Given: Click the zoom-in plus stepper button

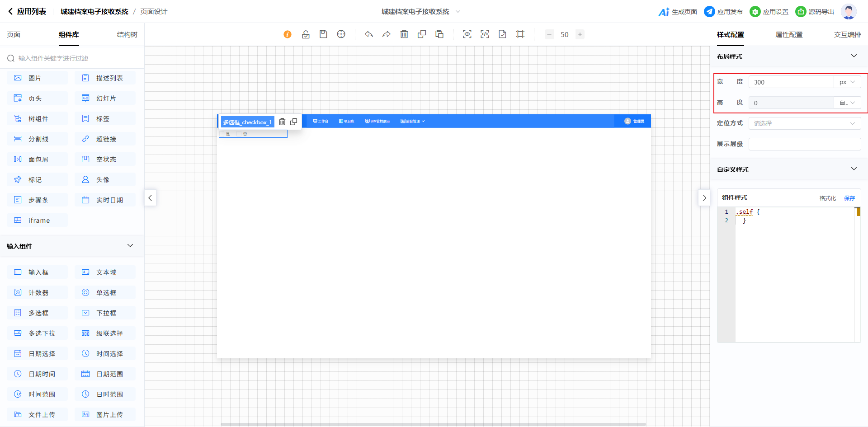Looking at the screenshot, I should (x=580, y=34).
